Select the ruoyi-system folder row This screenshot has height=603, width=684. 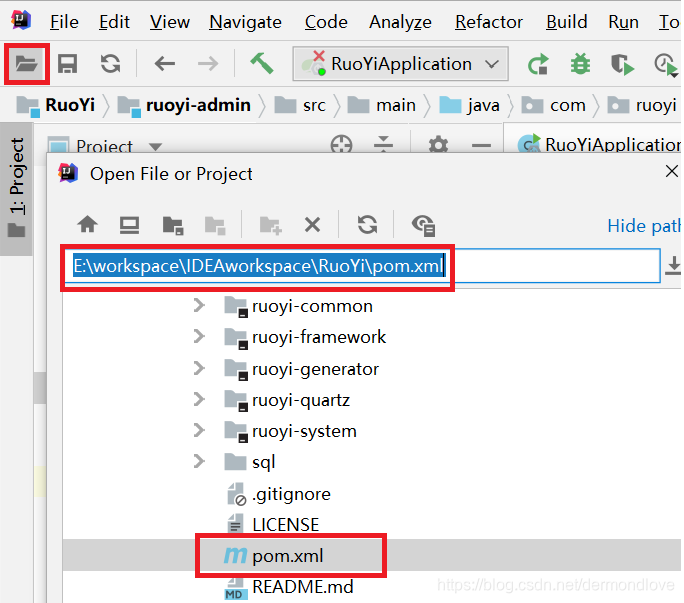point(372,431)
